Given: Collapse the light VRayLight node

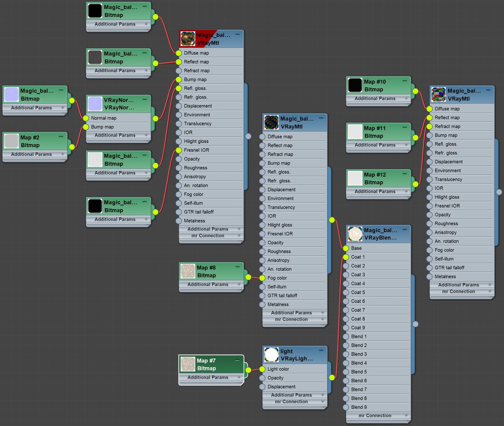Looking at the screenshot, I should [321, 351].
